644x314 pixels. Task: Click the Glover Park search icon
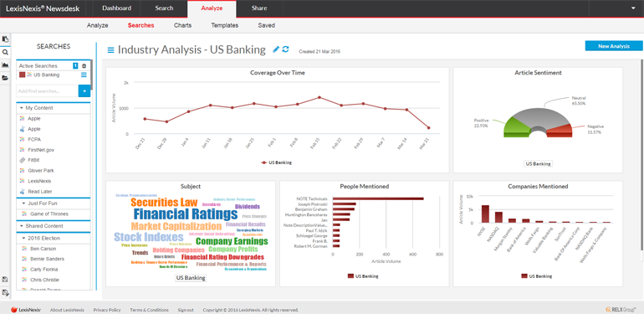pos(23,170)
